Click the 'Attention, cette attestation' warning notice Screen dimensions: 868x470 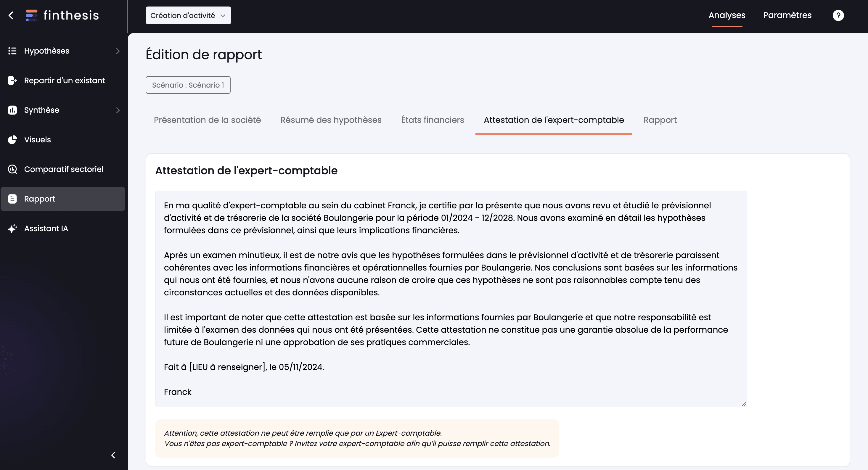pyautogui.click(x=357, y=438)
